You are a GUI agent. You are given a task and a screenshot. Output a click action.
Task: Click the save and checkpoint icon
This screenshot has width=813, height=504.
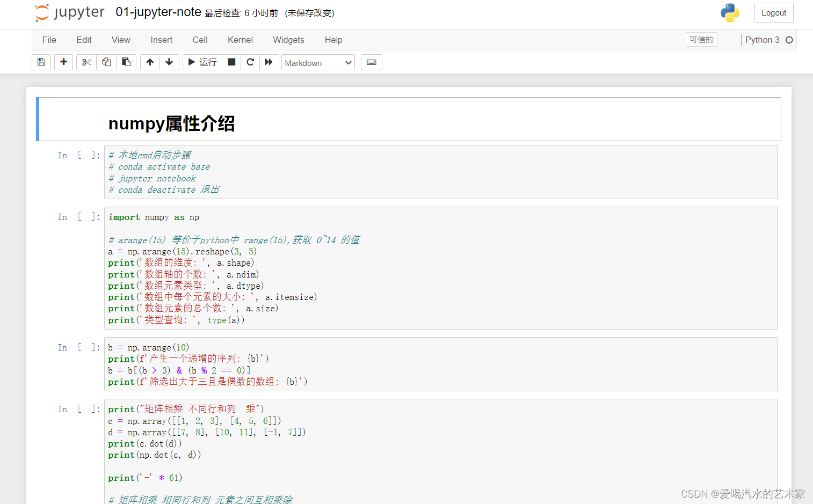click(41, 62)
